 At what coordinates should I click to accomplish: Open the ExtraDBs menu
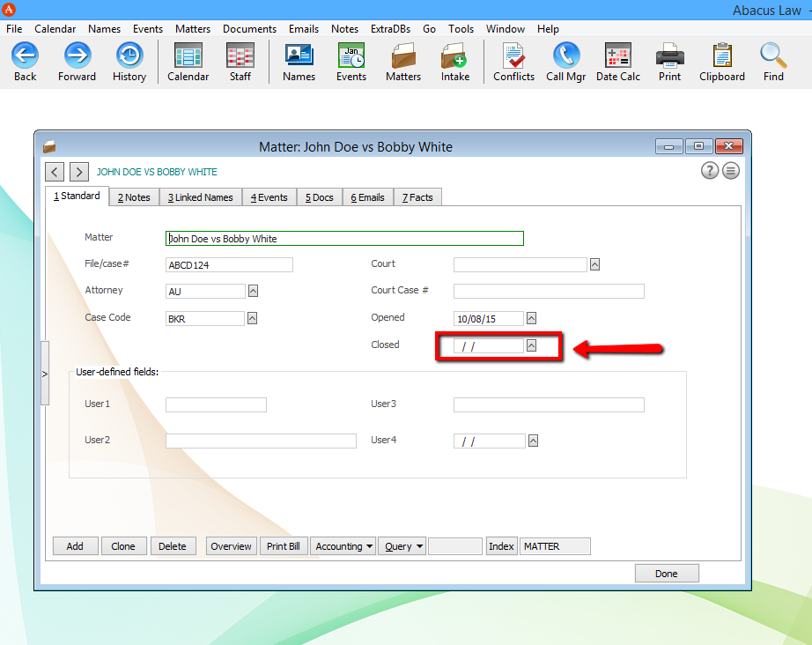390,29
